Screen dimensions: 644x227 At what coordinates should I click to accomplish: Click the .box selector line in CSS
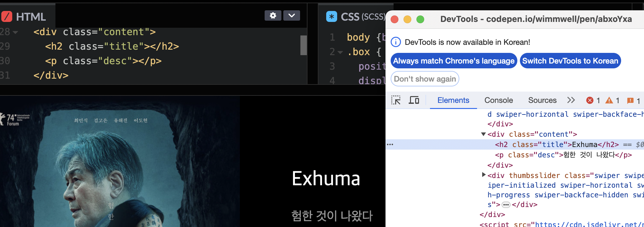point(364,52)
